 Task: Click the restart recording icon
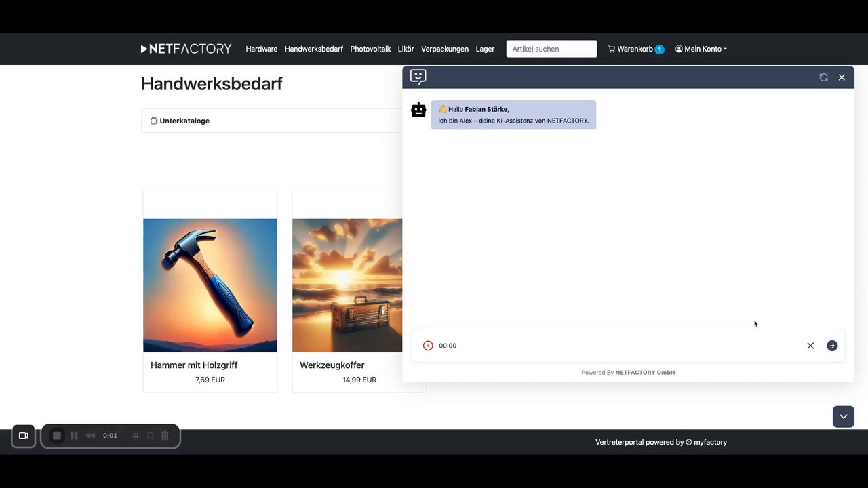[151, 436]
